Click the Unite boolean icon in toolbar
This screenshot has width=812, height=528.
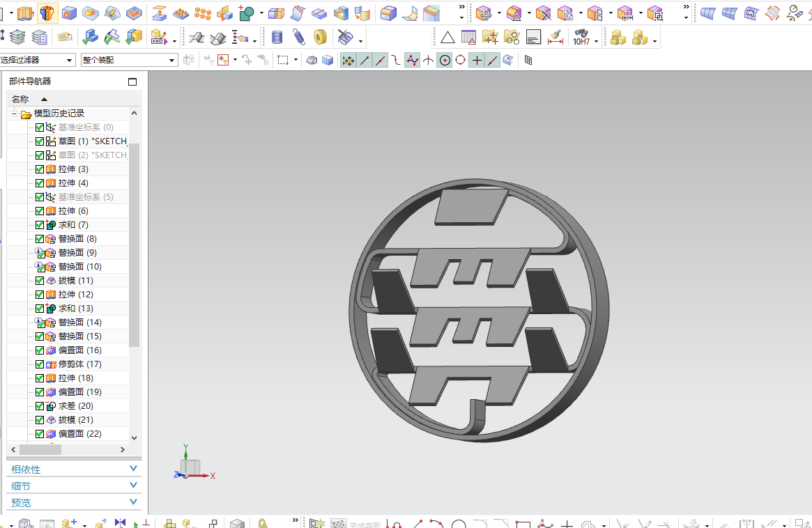(x=247, y=13)
